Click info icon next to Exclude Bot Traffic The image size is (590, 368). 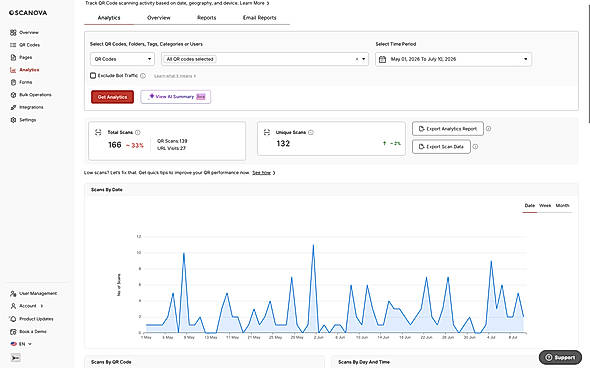tap(143, 76)
